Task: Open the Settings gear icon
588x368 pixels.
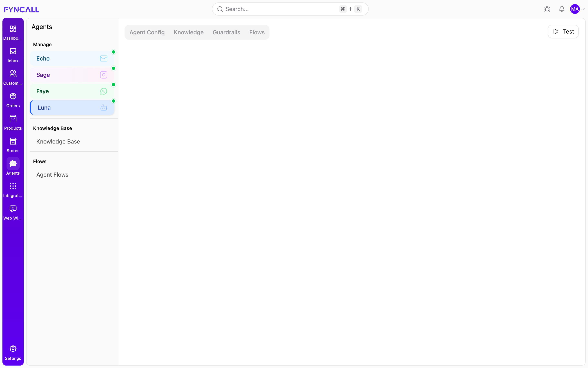Action: coord(13,349)
